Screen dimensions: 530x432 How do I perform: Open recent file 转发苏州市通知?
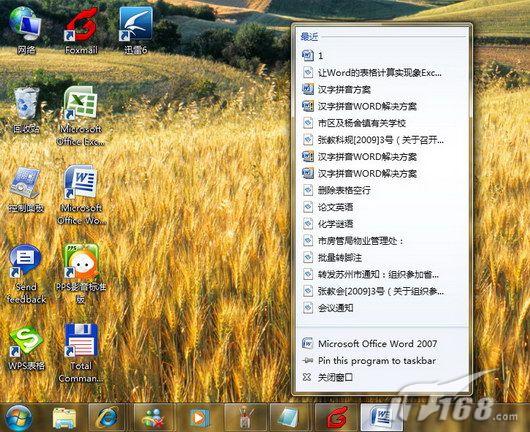tap(383, 274)
